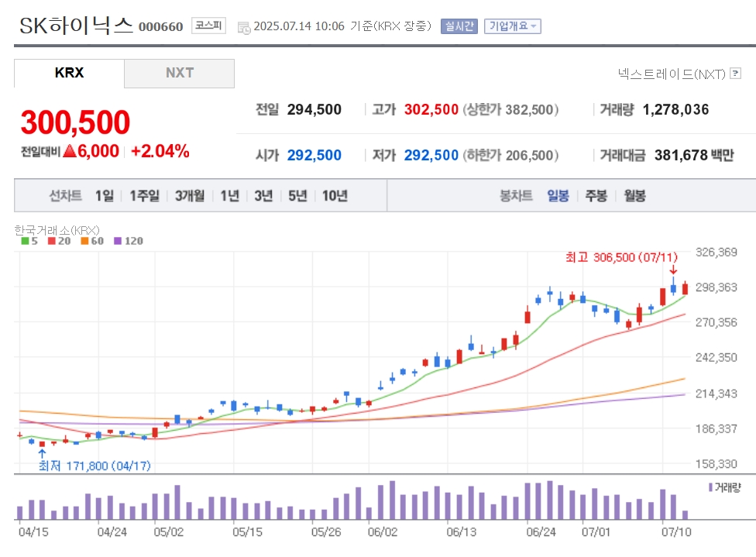The width and height of the screenshot is (756, 557).
Task: Click the 코스피 market badge
Action: pyautogui.click(x=208, y=25)
